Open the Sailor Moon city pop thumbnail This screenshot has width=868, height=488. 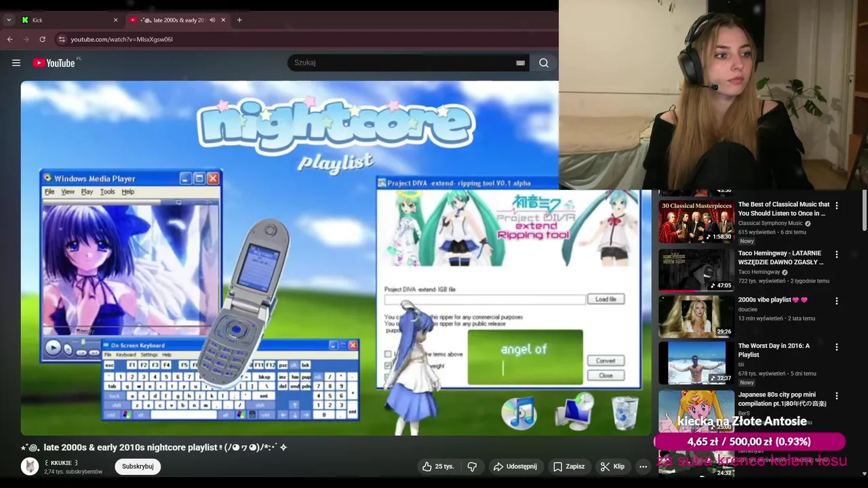pyautogui.click(x=696, y=411)
